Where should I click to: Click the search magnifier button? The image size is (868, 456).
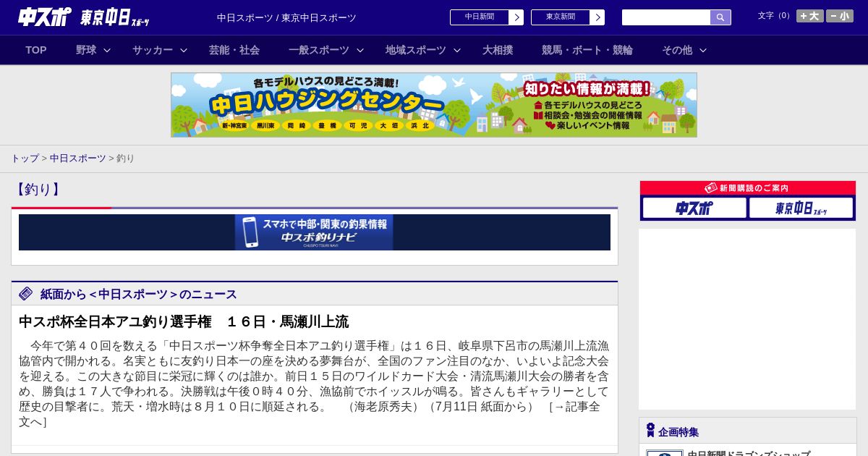[720, 17]
